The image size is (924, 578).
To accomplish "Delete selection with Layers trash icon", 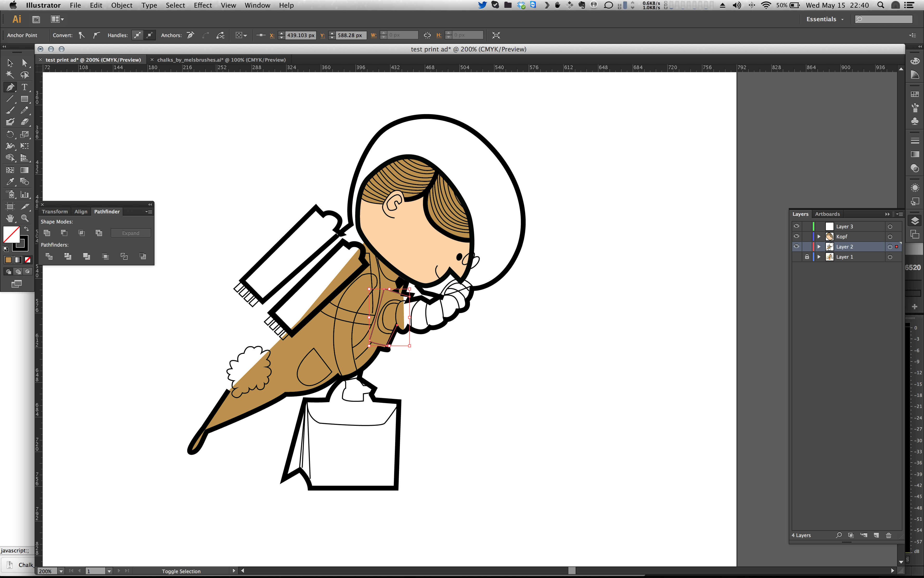I will click(x=889, y=535).
